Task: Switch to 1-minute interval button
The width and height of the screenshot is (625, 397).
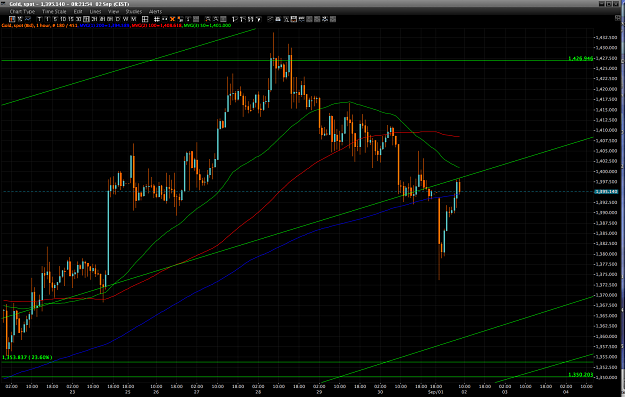Action: [47, 19]
